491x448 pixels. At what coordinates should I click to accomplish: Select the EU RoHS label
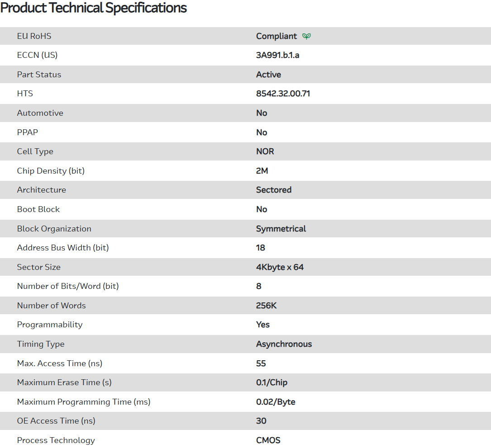coord(34,36)
